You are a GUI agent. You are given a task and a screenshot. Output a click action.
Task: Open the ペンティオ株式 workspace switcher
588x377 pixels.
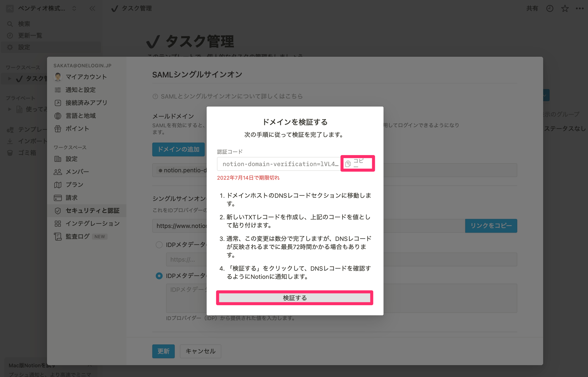tap(42, 8)
